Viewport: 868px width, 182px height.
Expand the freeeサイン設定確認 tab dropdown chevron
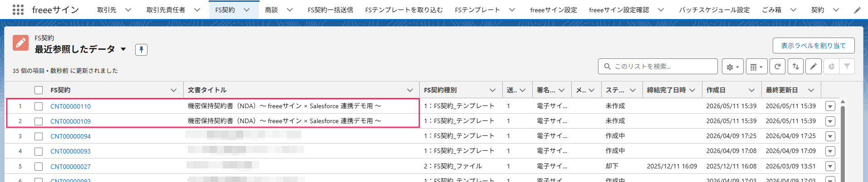point(661,10)
